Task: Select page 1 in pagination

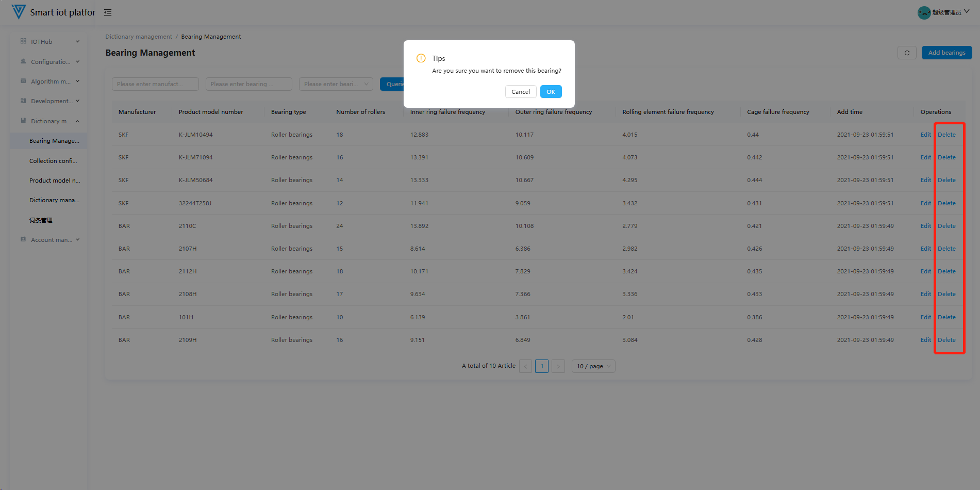Action: coord(542,366)
